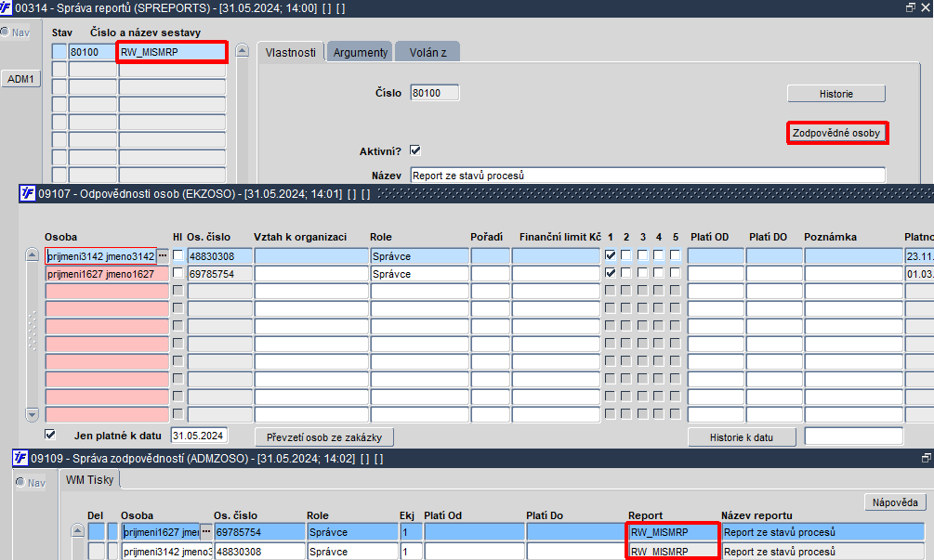
Task: Open the Volán z tab
Action: [428, 52]
